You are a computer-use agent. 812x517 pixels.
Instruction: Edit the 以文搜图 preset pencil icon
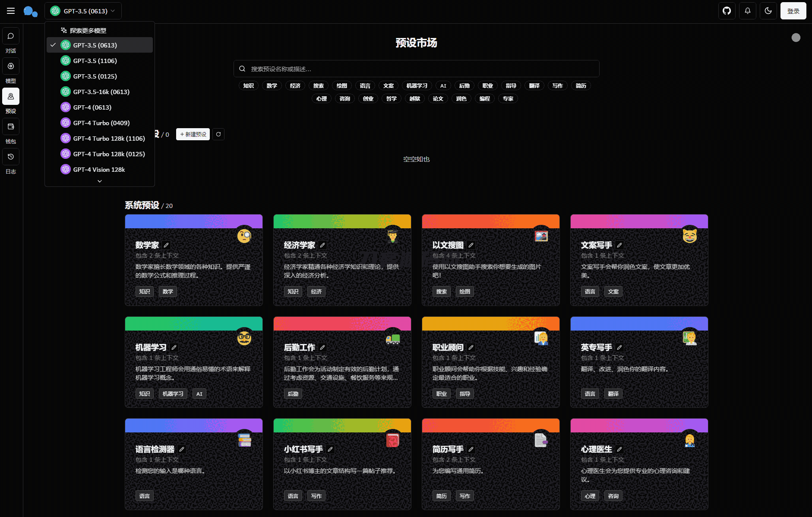coord(471,245)
